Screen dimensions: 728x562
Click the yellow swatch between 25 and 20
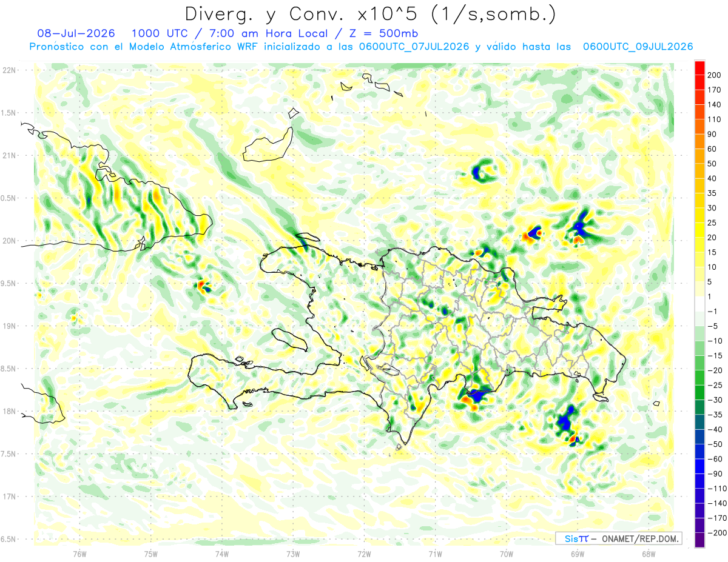tap(699, 230)
